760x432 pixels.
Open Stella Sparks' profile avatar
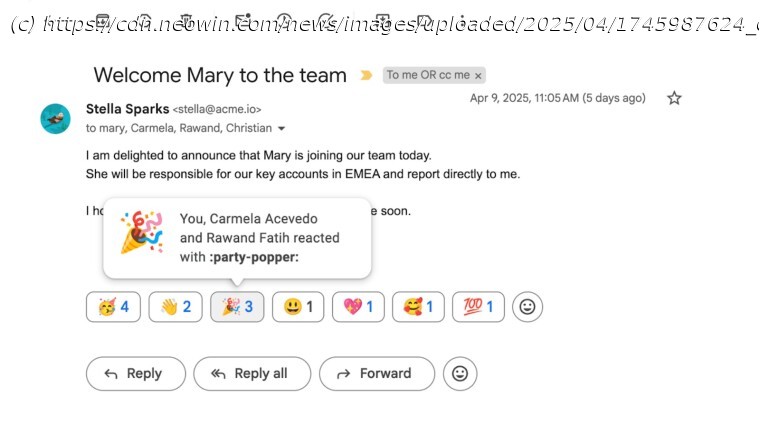(x=55, y=118)
